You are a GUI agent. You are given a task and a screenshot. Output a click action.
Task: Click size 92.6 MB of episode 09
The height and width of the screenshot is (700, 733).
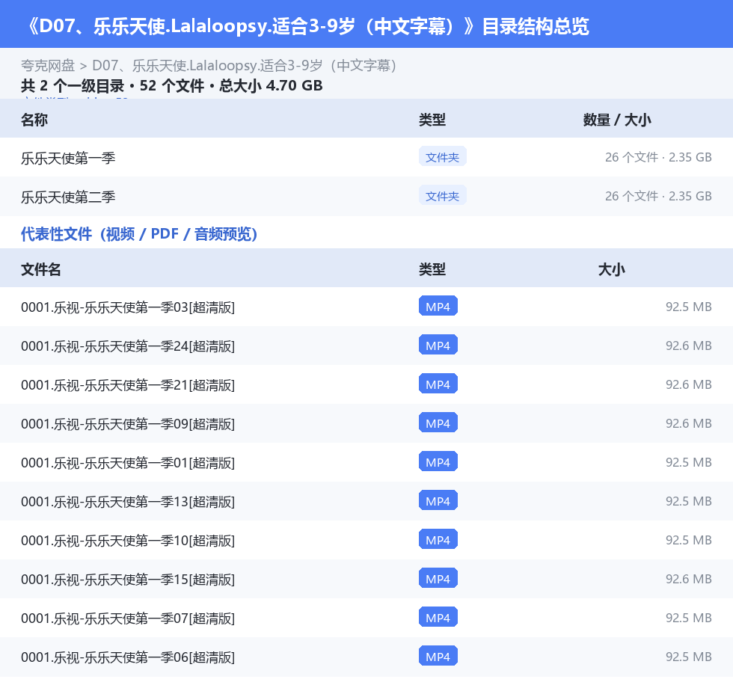(x=689, y=423)
